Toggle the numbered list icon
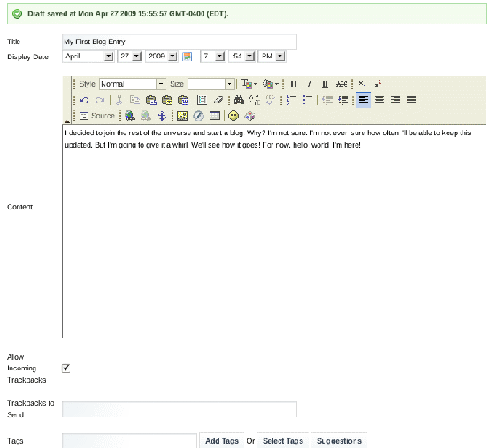490x448 pixels. click(x=292, y=100)
